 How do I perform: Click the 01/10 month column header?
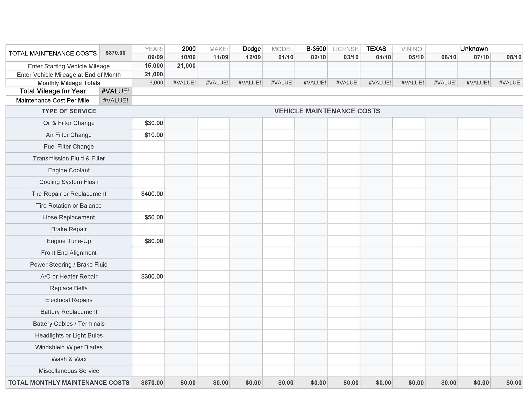[278, 57]
